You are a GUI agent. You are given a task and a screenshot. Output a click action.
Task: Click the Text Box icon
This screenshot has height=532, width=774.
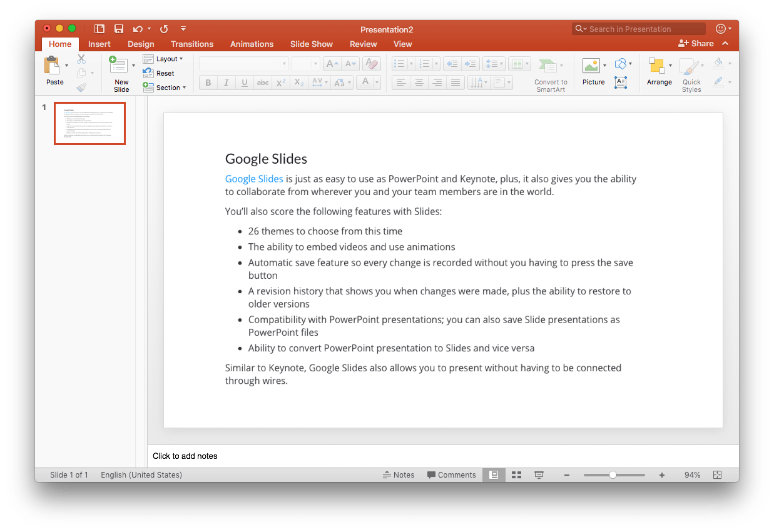(x=621, y=83)
